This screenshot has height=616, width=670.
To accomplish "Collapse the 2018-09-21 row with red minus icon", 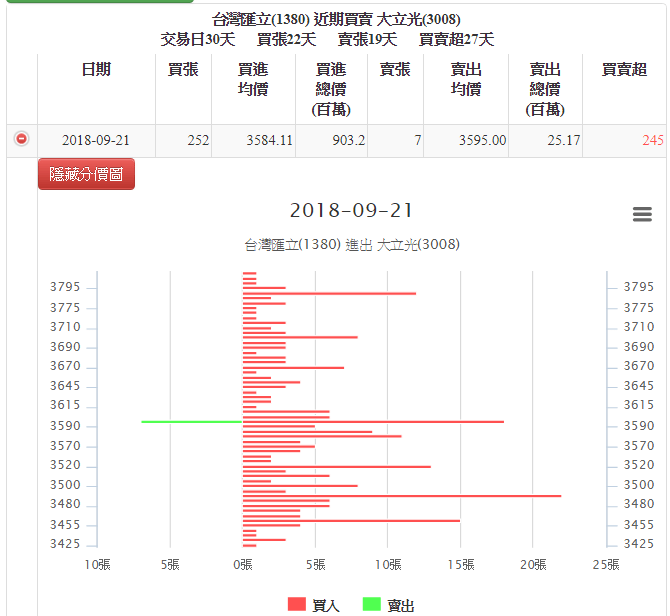I will (x=21, y=139).
